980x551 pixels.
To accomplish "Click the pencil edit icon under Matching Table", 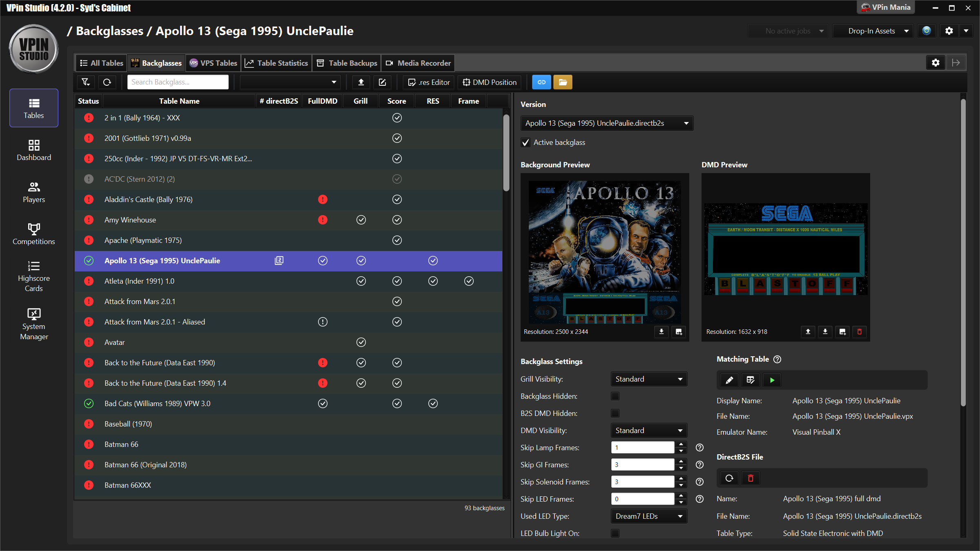I will [x=729, y=380].
